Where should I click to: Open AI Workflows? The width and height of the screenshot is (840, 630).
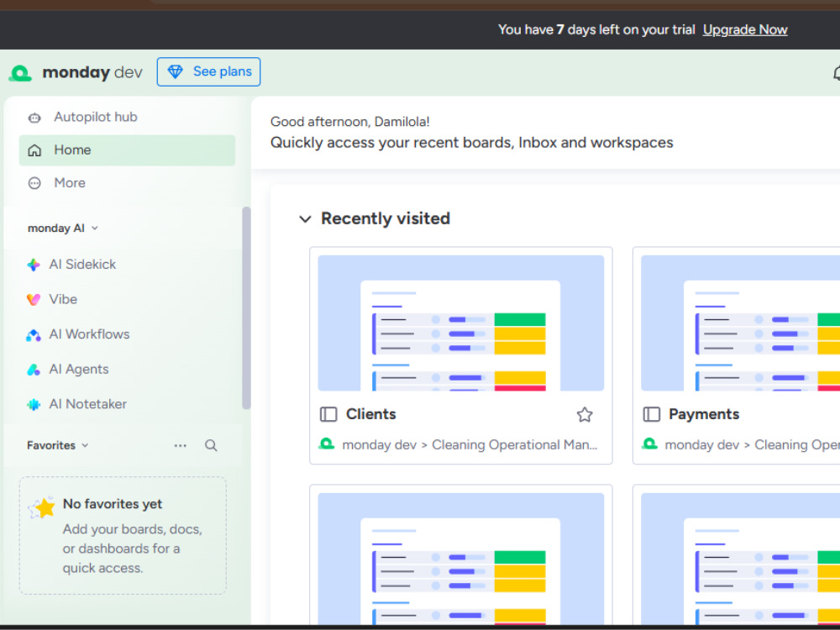click(89, 334)
